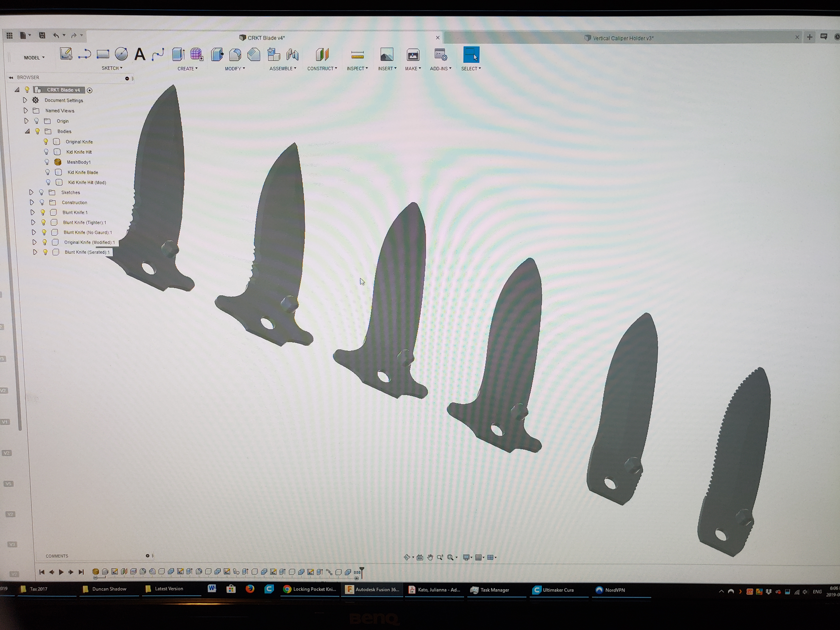The height and width of the screenshot is (630, 840).
Task: Click the Scripts and Add-Ins icon
Action: [440, 55]
